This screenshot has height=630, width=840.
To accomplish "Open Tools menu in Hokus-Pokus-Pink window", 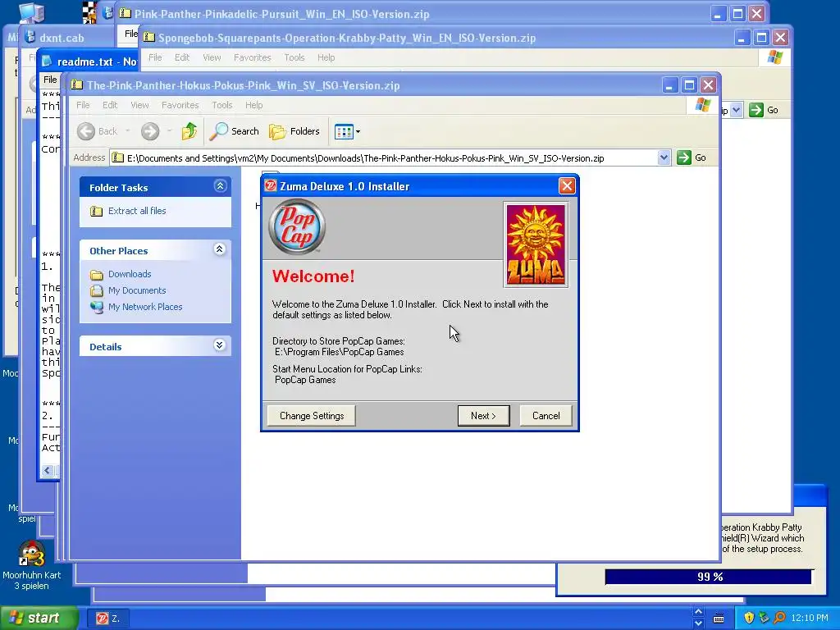I will [x=221, y=105].
